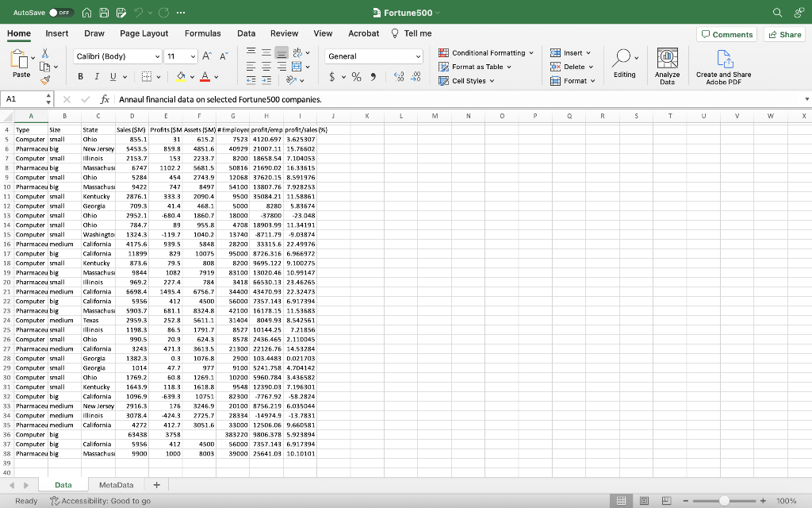Apply currency number format

click(331, 77)
